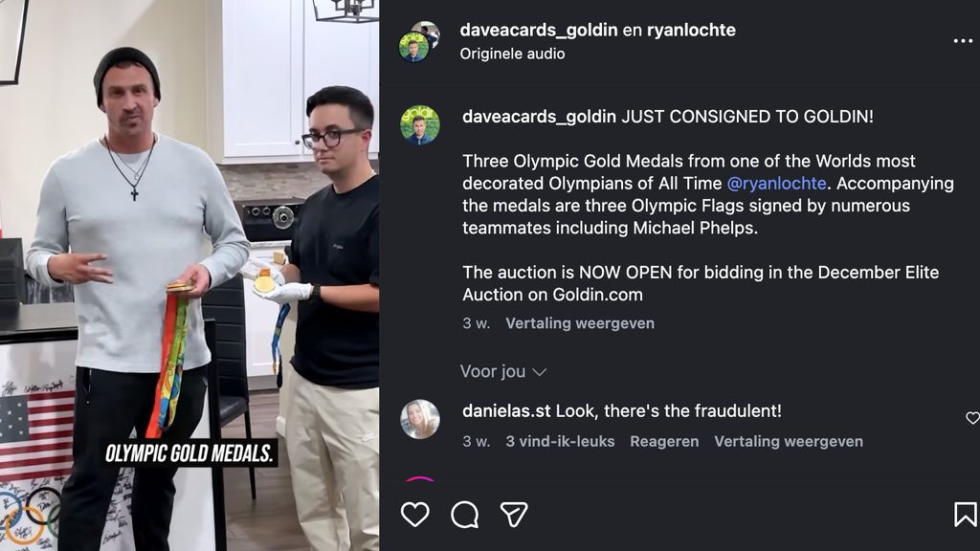Save the post with the bookmark icon
The image size is (980, 551).
966,514
